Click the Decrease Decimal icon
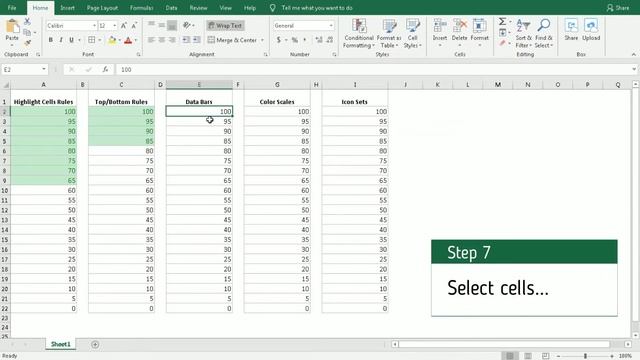The width and height of the screenshot is (640, 360). [x=329, y=40]
